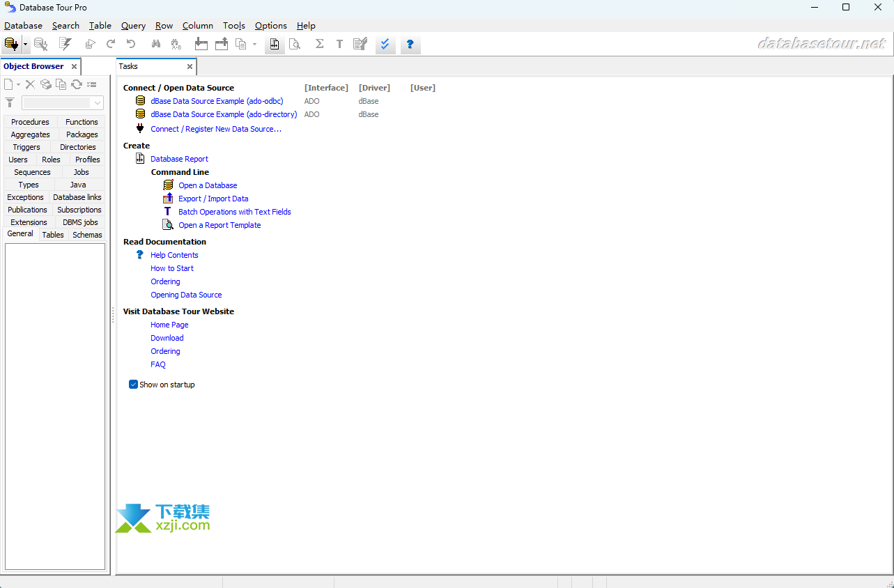The image size is (894, 588).
Task: Click the delete X icon in Object Browser
Action: (x=30, y=84)
